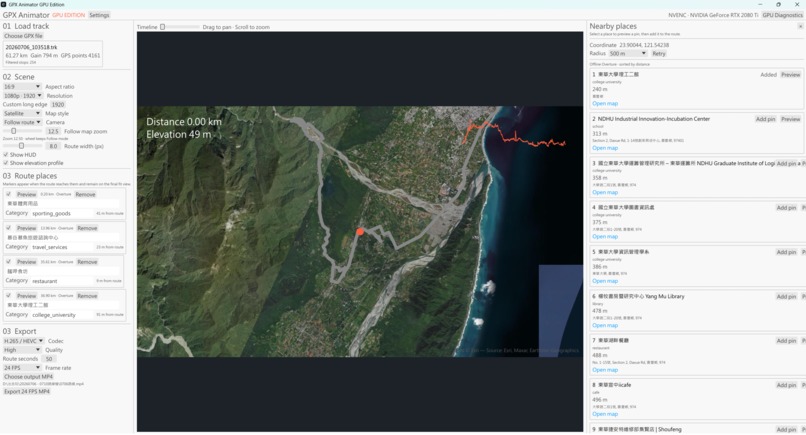Add pin for nearby place 9 Shoufeng
The width and height of the screenshot is (806, 435).
pos(786,429)
